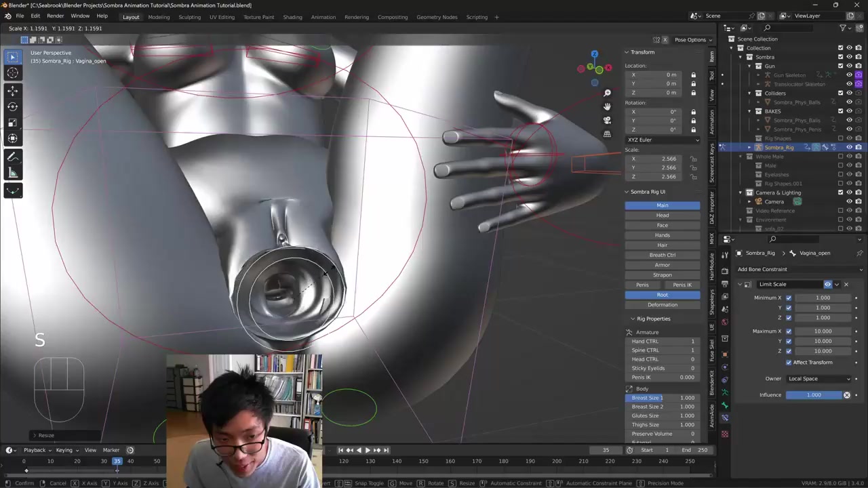Viewport: 868px width, 488px height.
Task: Remove the Limit Scale constraint
Action: 846,285
